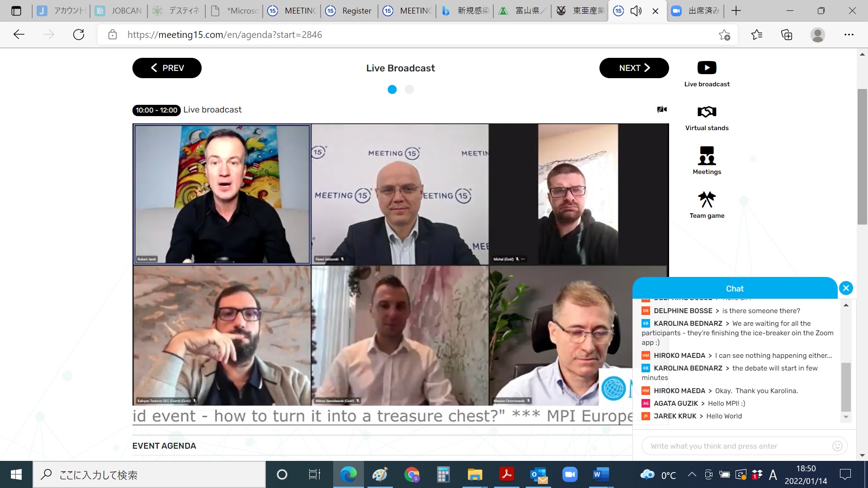This screenshot has width=868, height=488.
Task: Add page to favorites star icon
Action: click(724, 34)
